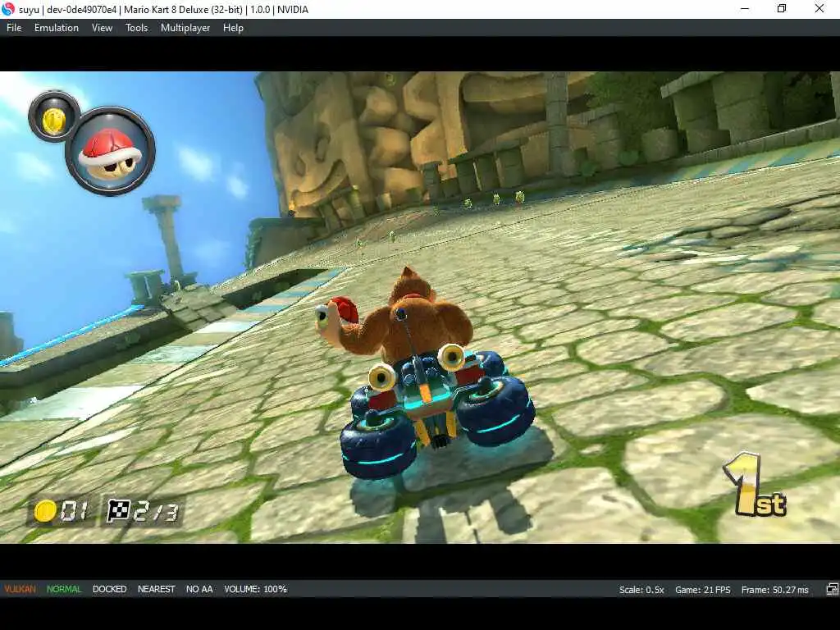The width and height of the screenshot is (840, 630).
Task: Restore down the suyu window
Action: (782, 9)
